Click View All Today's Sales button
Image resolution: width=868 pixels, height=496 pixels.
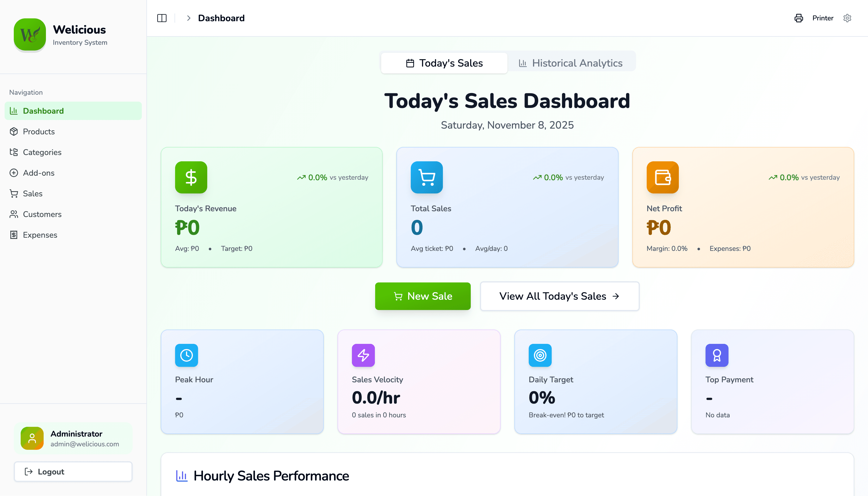559,296
